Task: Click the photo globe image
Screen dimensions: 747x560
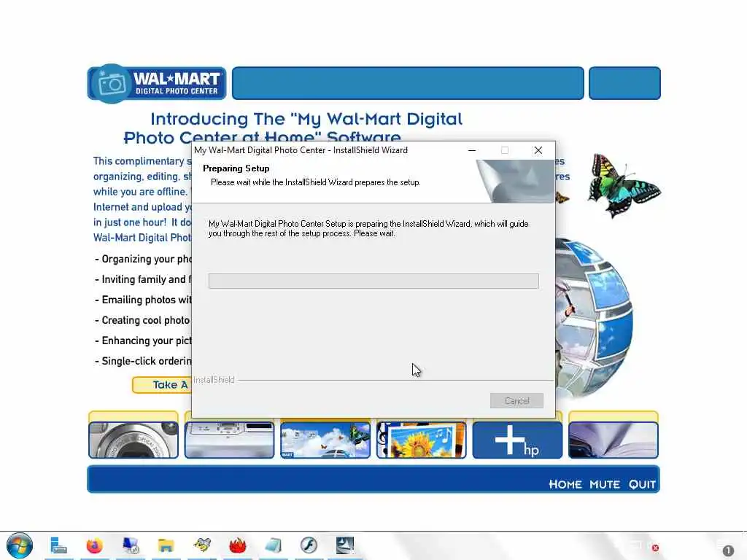Action: pos(594,316)
